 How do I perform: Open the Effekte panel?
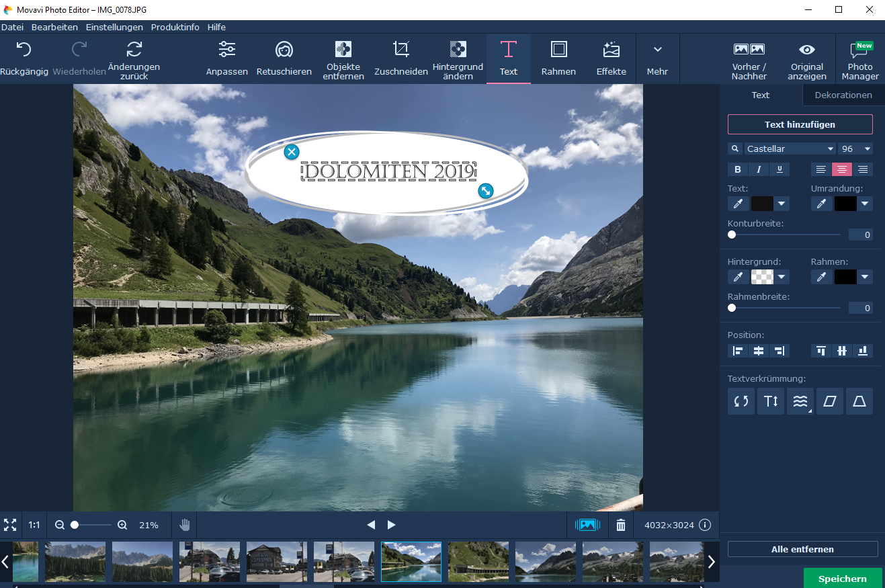pyautogui.click(x=611, y=58)
